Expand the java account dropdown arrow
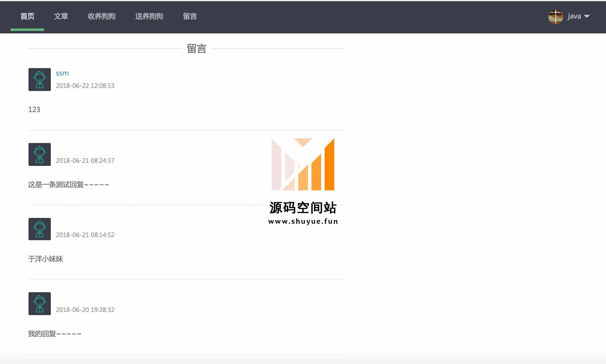 [x=586, y=16]
